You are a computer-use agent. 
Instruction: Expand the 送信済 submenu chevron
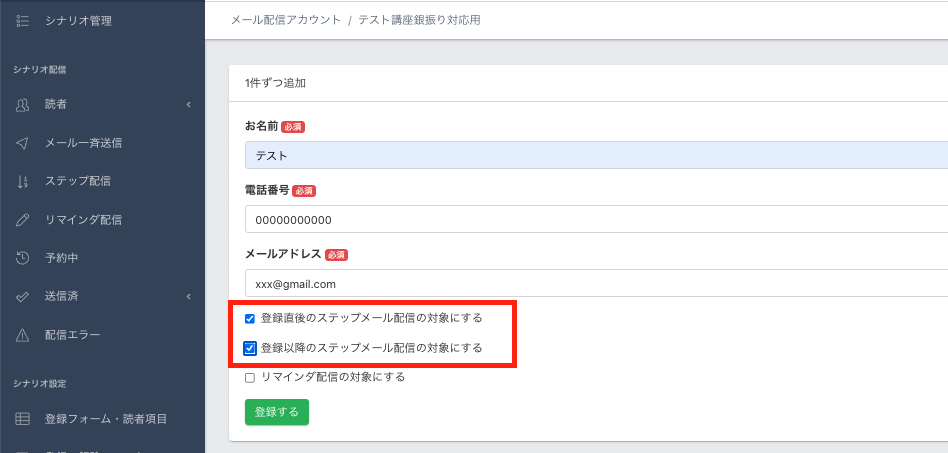[x=188, y=296]
